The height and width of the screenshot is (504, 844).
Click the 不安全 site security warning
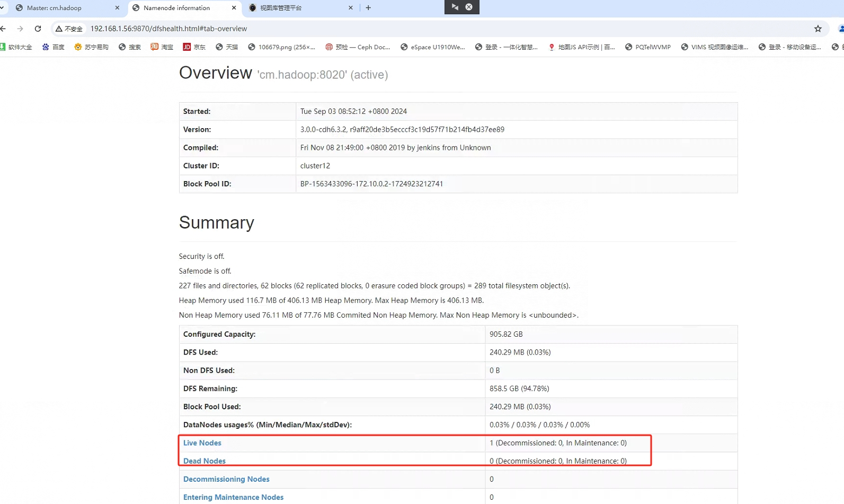point(69,29)
